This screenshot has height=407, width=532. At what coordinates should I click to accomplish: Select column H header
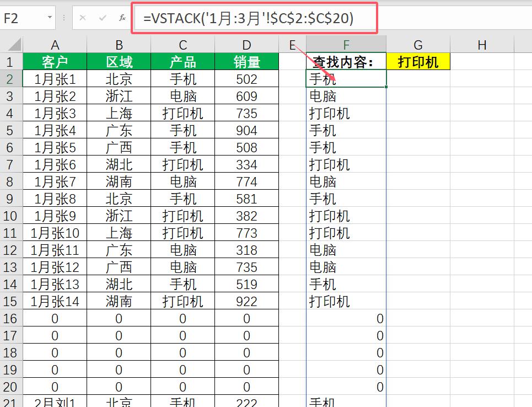click(482, 45)
